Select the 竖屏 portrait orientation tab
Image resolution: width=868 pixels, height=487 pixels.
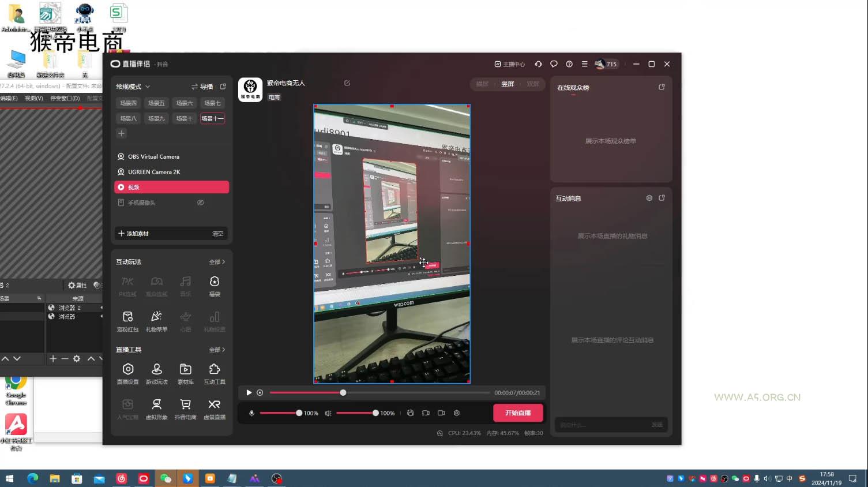pos(508,84)
